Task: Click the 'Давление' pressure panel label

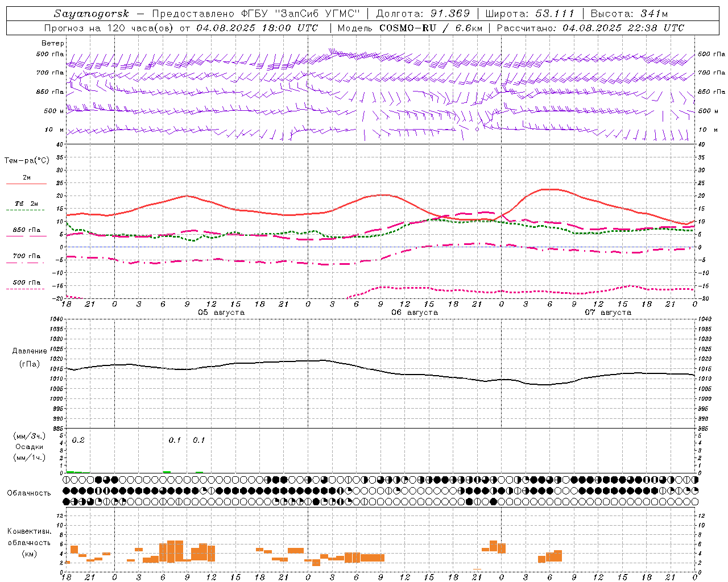Action: tap(30, 351)
